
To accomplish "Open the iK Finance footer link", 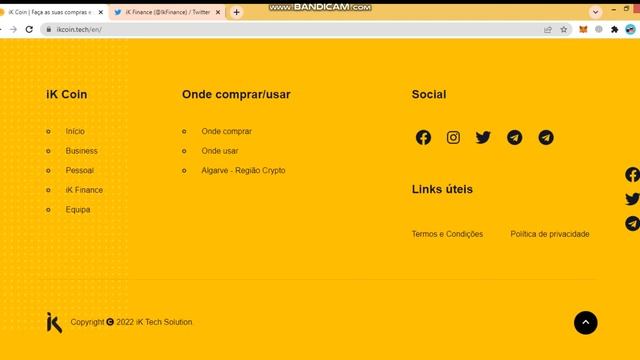I will click(84, 190).
